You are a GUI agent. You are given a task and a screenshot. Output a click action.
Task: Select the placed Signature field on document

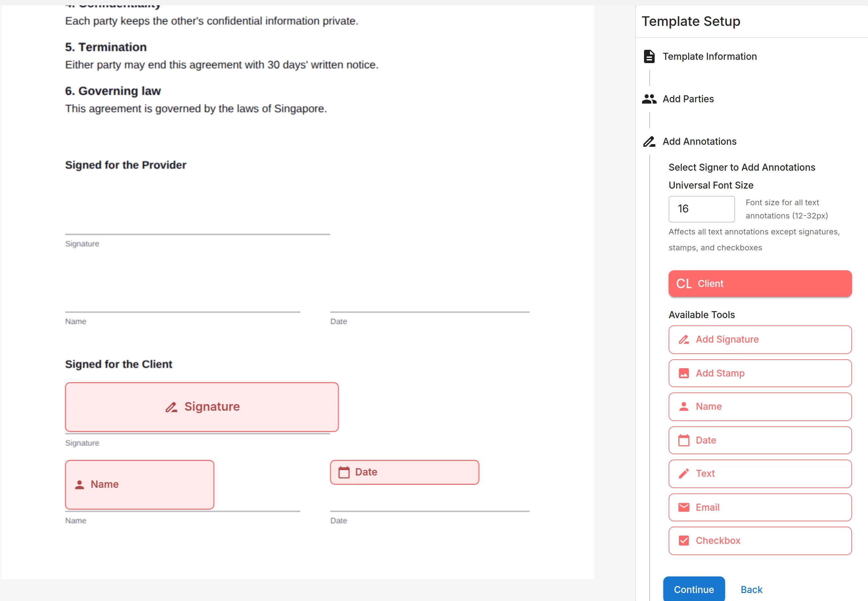[x=202, y=407]
